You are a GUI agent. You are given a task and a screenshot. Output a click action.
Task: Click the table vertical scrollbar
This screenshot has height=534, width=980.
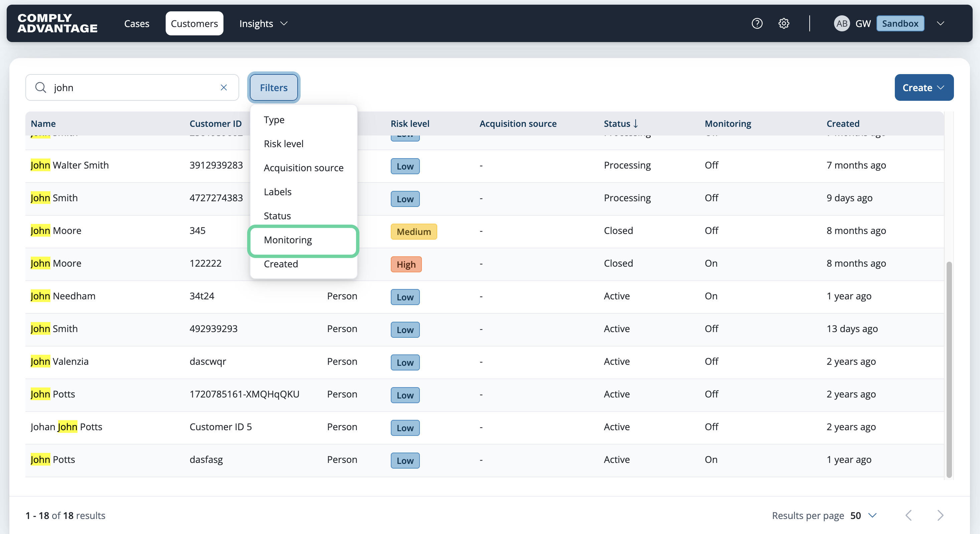[949, 369]
